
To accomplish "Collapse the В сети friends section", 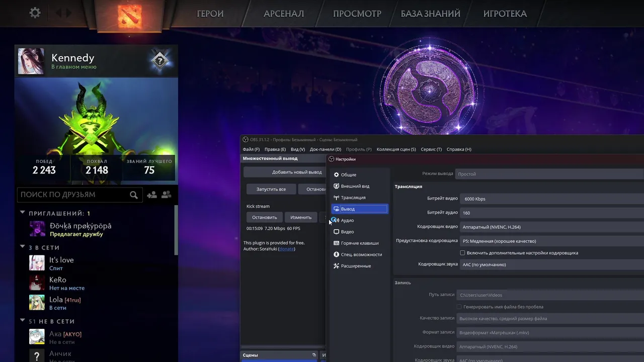I will [x=23, y=247].
